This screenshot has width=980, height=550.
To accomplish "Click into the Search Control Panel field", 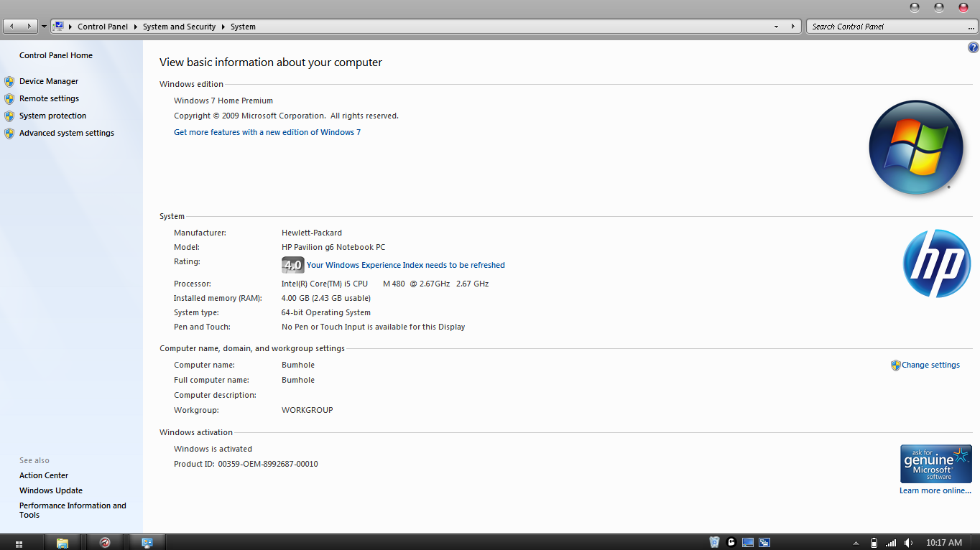I will point(889,27).
